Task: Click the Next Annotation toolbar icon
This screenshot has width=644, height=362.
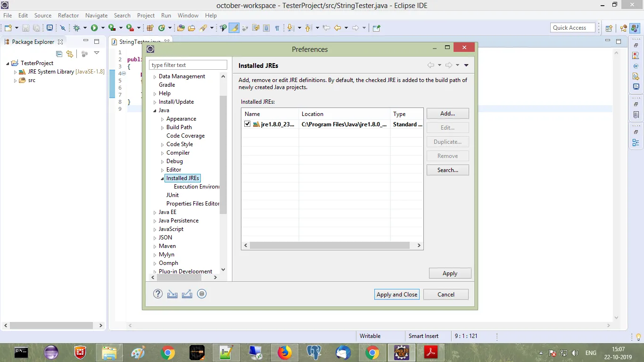Action: [291, 28]
